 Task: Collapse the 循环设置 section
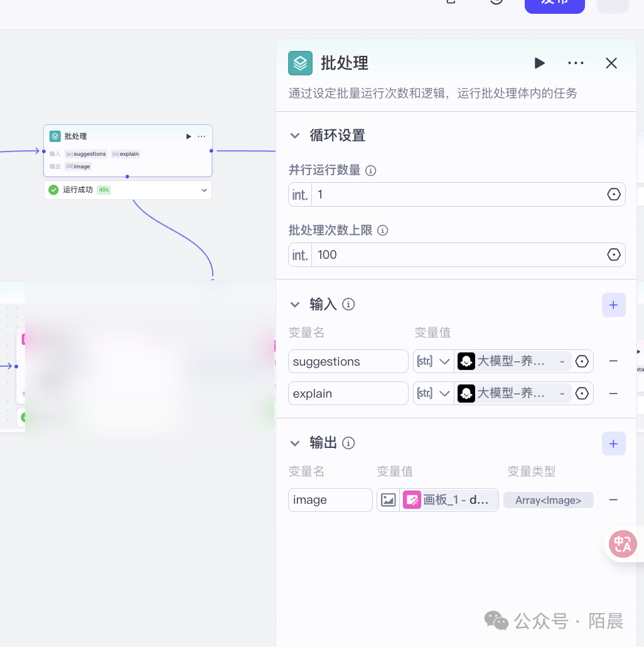(295, 136)
